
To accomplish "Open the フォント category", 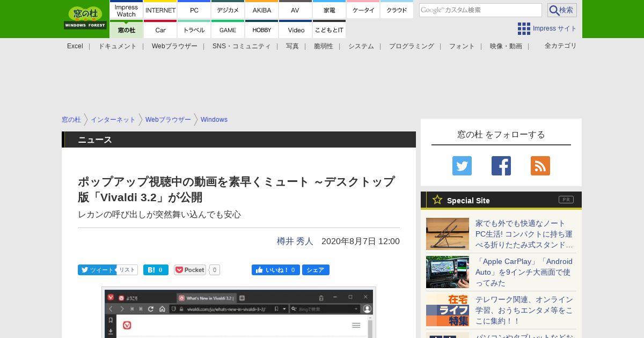I will [x=462, y=46].
